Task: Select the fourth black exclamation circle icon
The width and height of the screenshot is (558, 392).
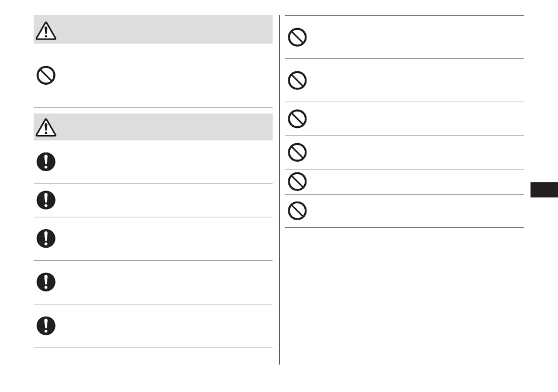Action: 46,282
